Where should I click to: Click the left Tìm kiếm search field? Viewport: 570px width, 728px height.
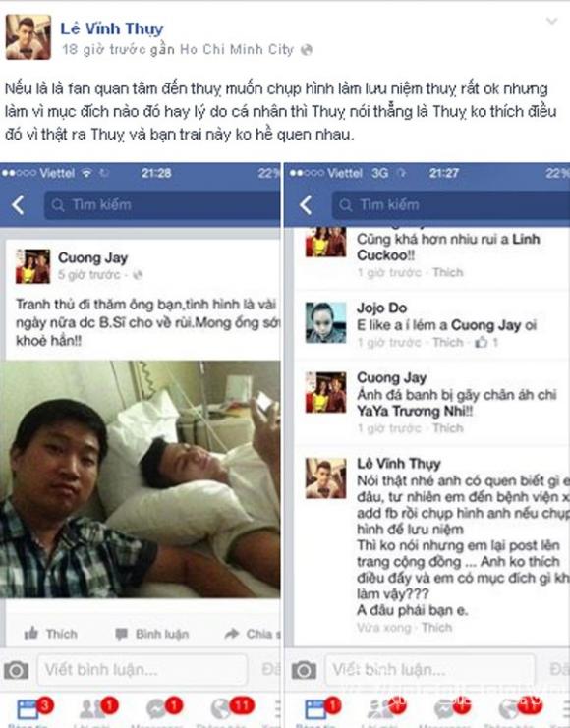(162, 204)
